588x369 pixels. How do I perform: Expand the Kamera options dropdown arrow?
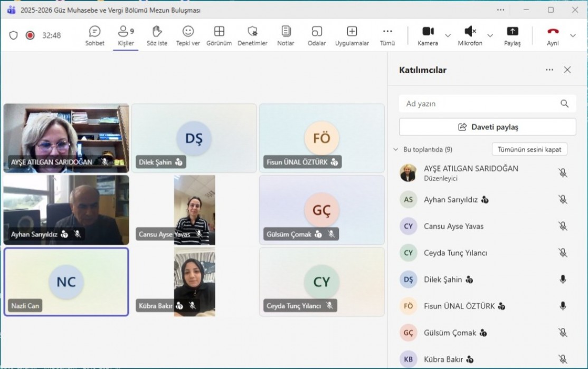coord(448,35)
